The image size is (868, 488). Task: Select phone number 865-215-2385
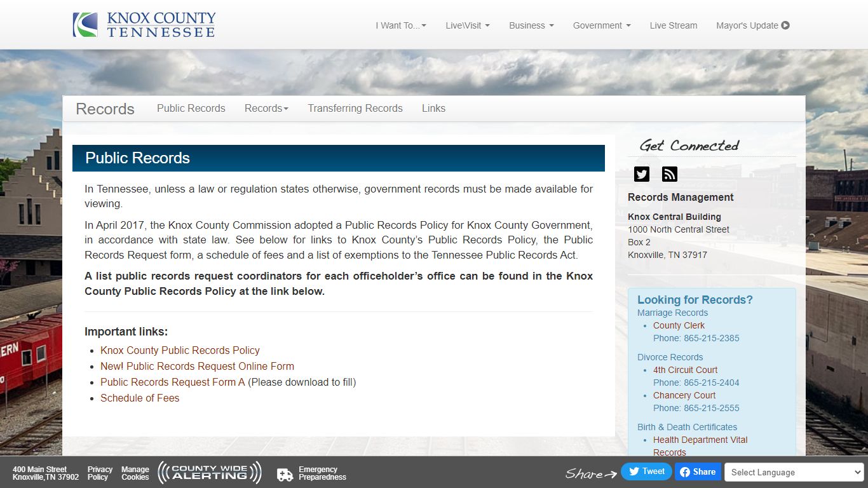click(712, 338)
